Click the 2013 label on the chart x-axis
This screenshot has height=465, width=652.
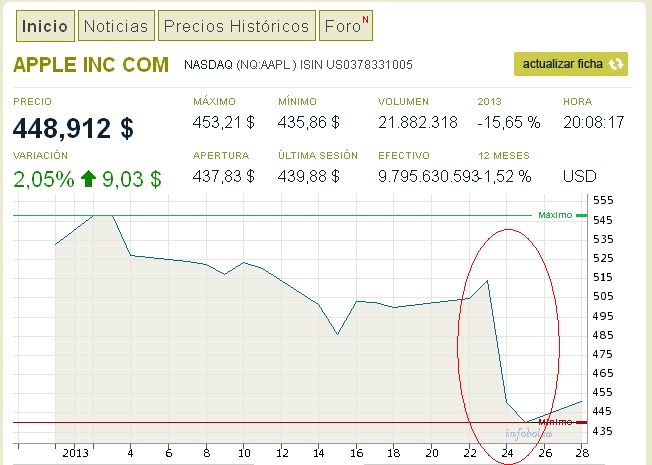(75, 453)
